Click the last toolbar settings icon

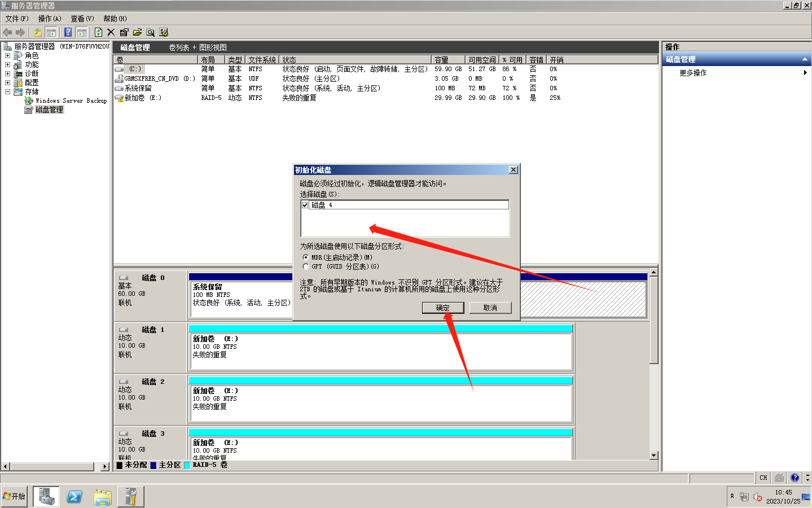(164, 32)
